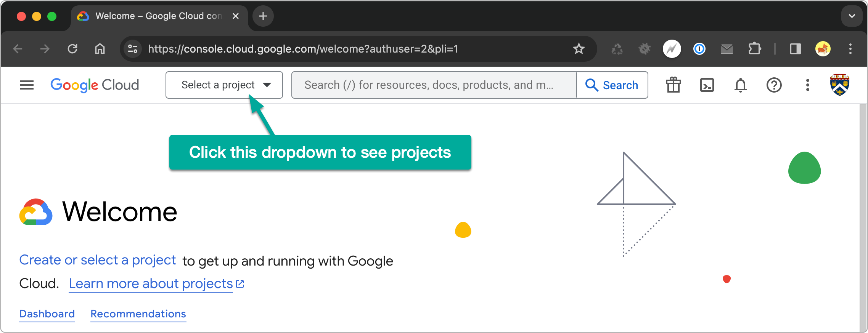Viewport: 868px width, 333px height.
Task: Reload the current page
Action: click(72, 49)
